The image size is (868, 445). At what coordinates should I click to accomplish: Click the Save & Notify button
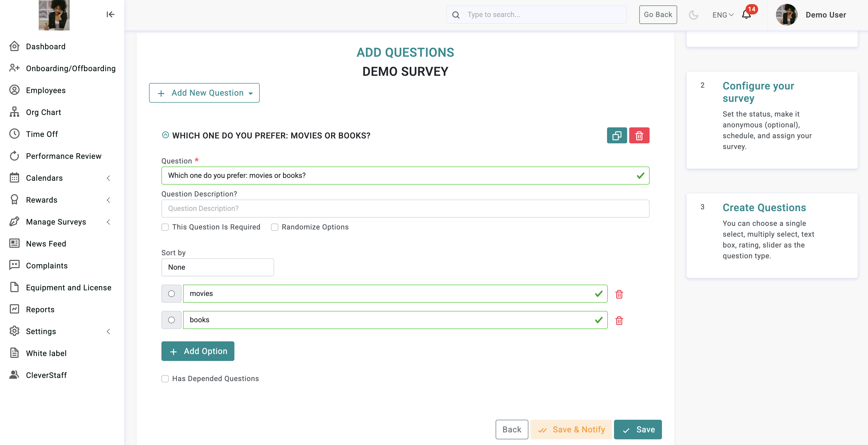click(571, 430)
